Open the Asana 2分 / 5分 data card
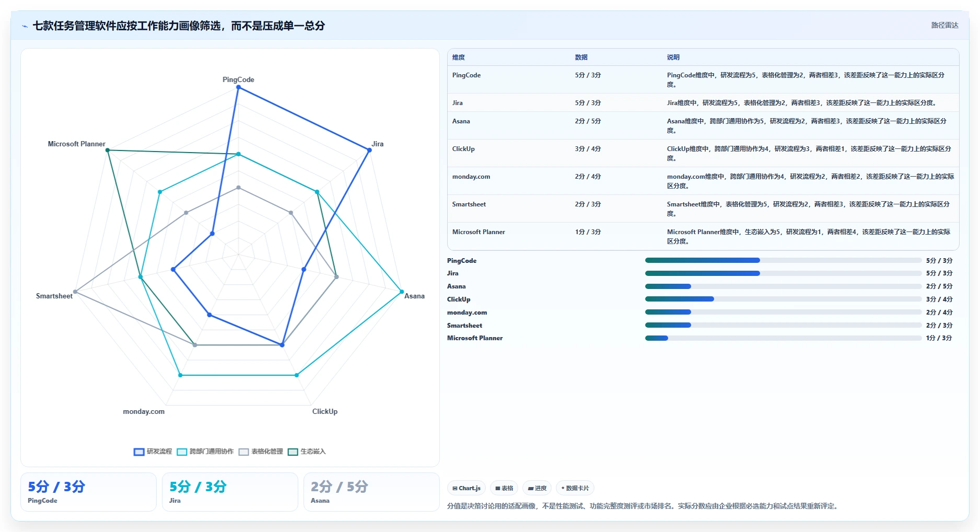The width and height of the screenshot is (980, 532). [371, 492]
